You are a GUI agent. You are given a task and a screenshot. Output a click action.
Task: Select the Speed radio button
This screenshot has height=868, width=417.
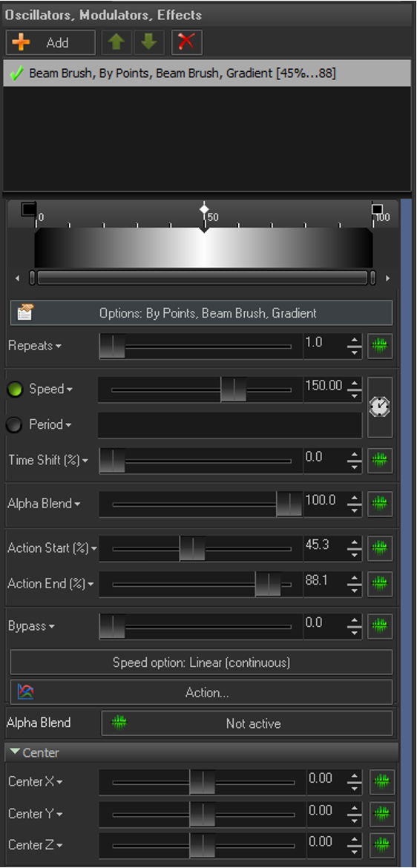pos(14,389)
